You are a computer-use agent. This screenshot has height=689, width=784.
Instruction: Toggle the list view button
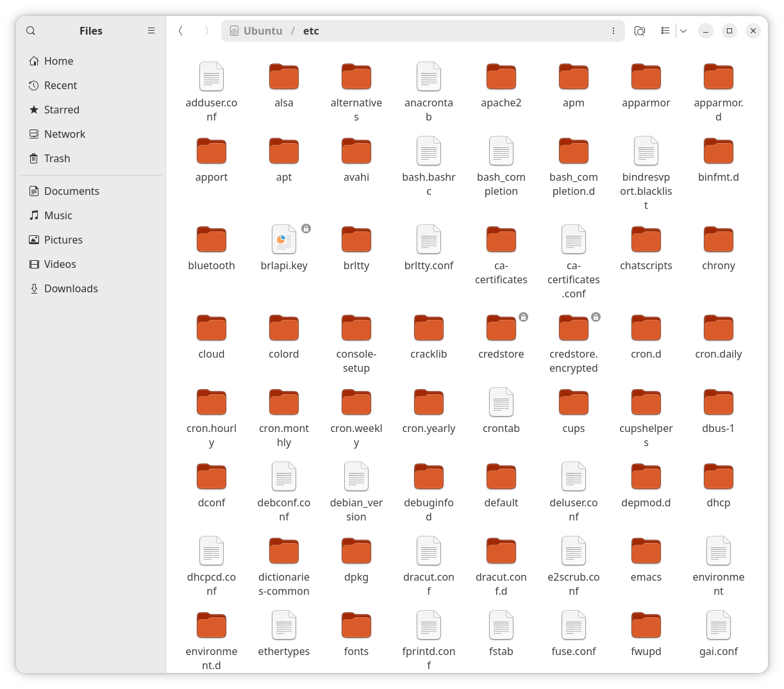point(665,31)
